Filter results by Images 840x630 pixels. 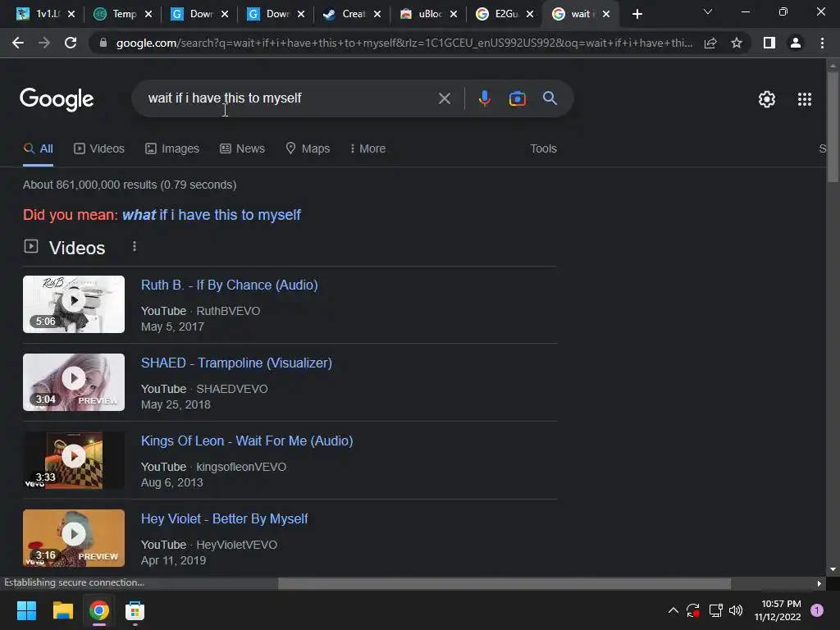click(172, 148)
